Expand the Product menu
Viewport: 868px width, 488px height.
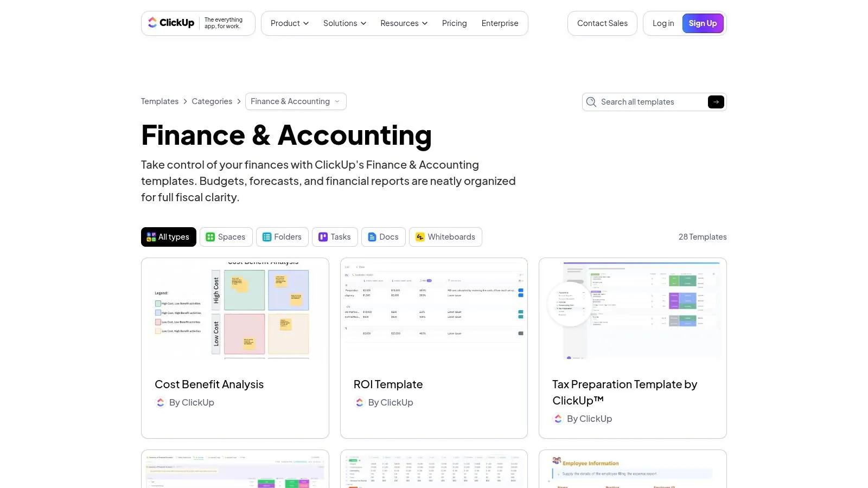pyautogui.click(x=290, y=23)
